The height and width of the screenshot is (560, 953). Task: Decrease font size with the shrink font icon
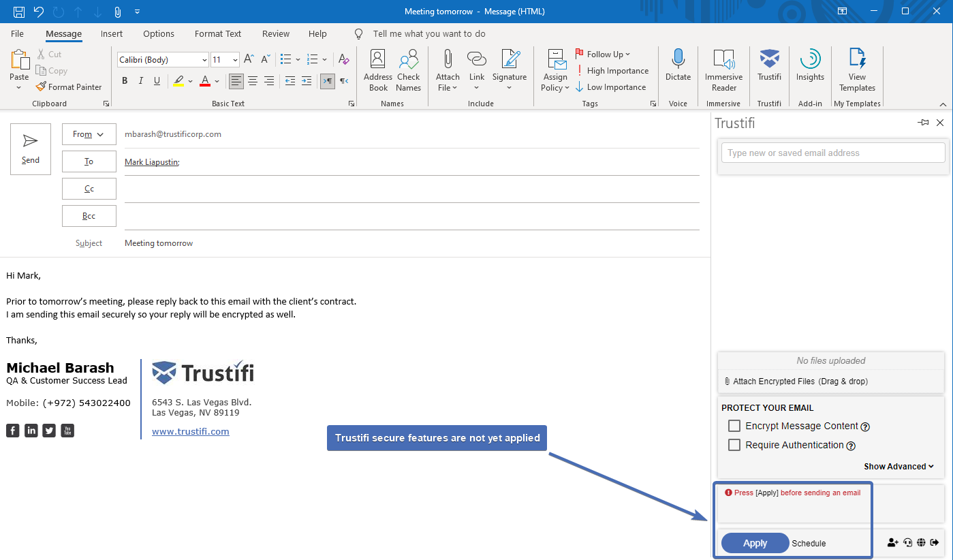pos(266,59)
